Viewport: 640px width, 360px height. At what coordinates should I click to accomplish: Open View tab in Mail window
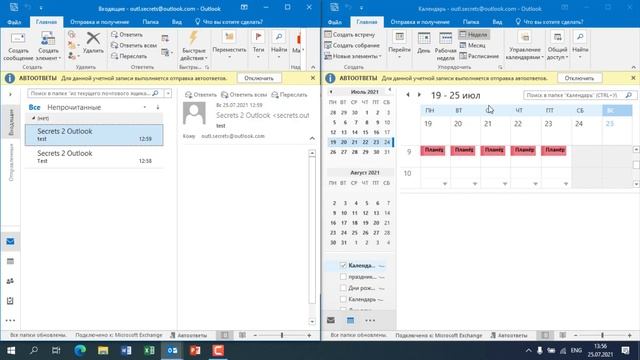click(176, 22)
